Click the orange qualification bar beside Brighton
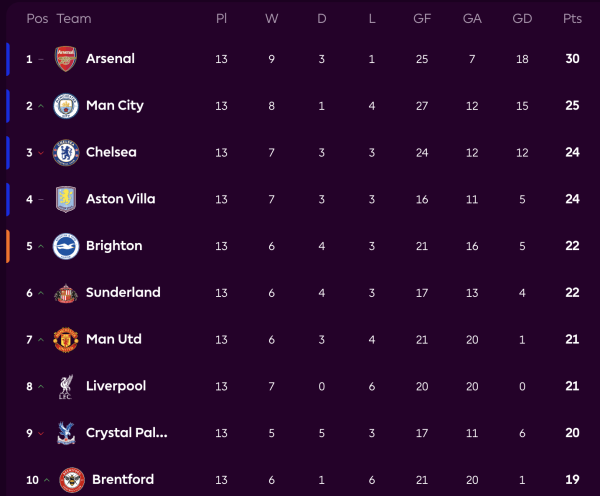Viewport: 600px width, 496px height. (8, 246)
